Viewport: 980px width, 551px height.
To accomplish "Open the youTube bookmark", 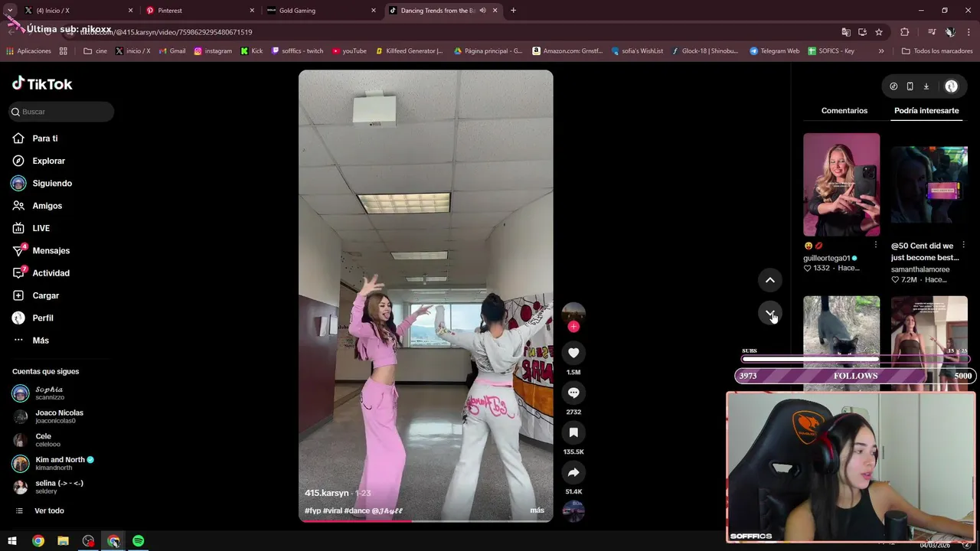I will [x=349, y=51].
